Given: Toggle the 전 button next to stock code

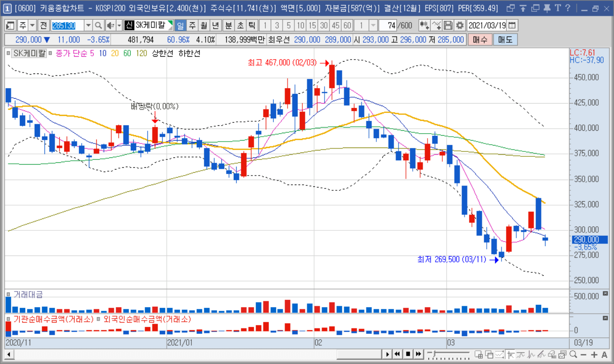Looking at the screenshot, I should pos(43,26).
